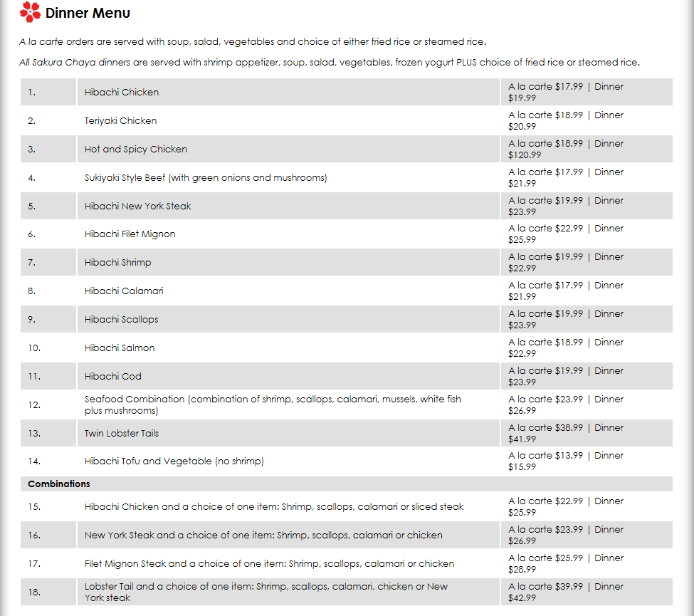Click the red sakura flower icon

pyautogui.click(x=31, y=12)
